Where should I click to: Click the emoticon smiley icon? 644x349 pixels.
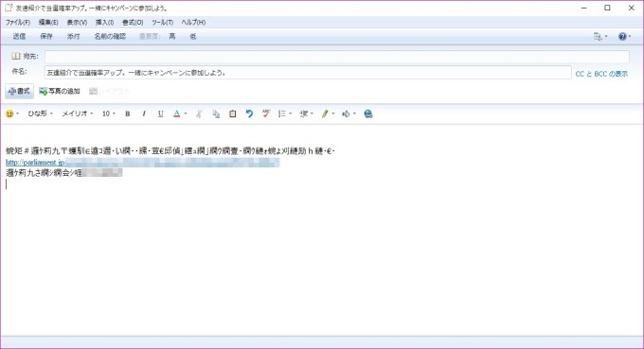(9, 114)
